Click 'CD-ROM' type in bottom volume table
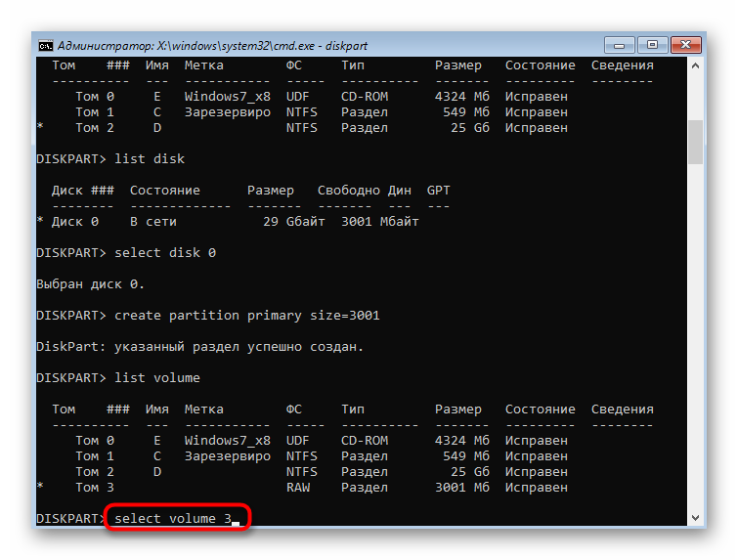Screen dimensions: 738x560 point(365,441)
